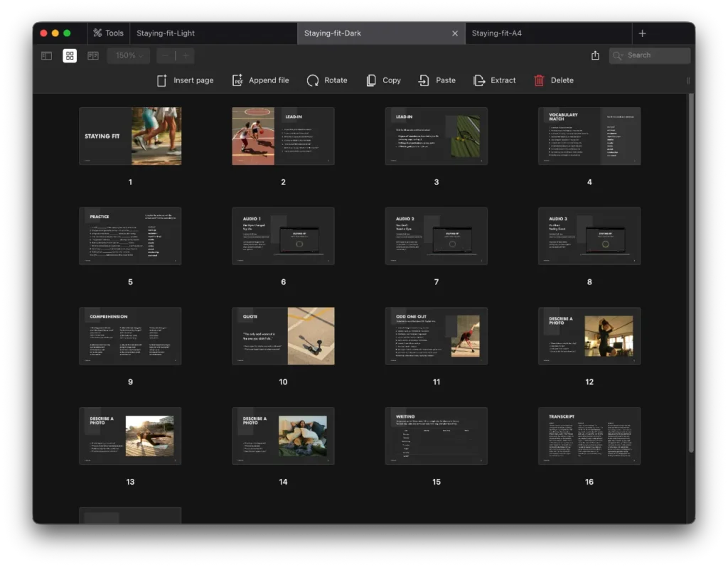
Task: Click the Copy pages icon
Action: click(371, 80)
